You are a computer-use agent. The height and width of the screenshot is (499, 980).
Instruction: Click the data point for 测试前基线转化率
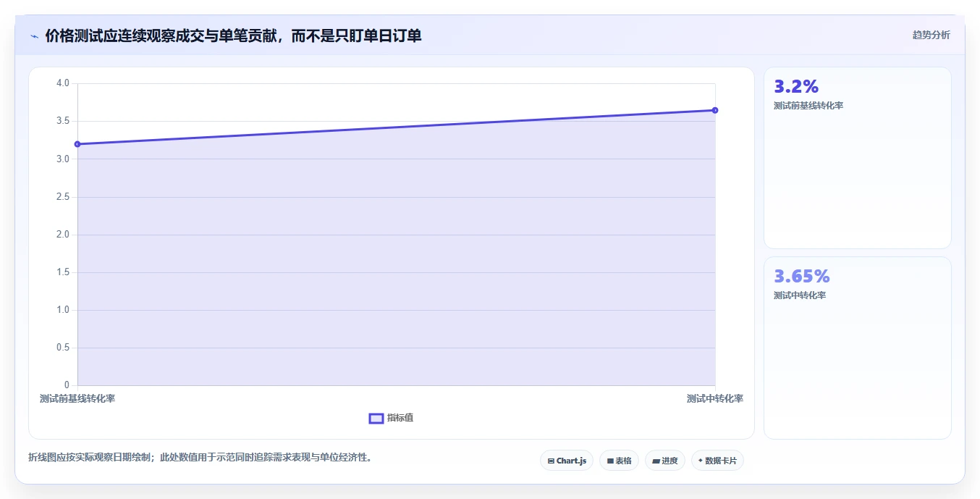click(77, 144)
